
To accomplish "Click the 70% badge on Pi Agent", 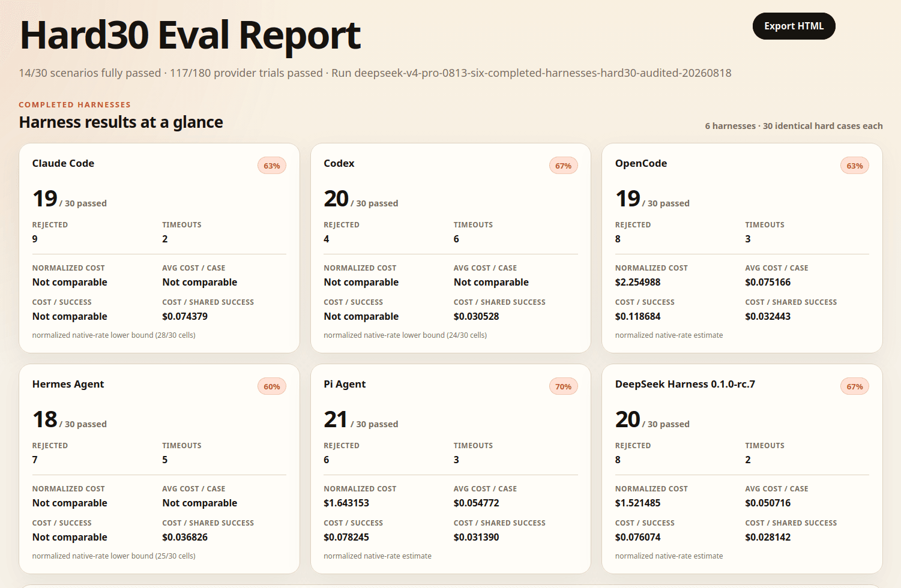I will (563, 386).
